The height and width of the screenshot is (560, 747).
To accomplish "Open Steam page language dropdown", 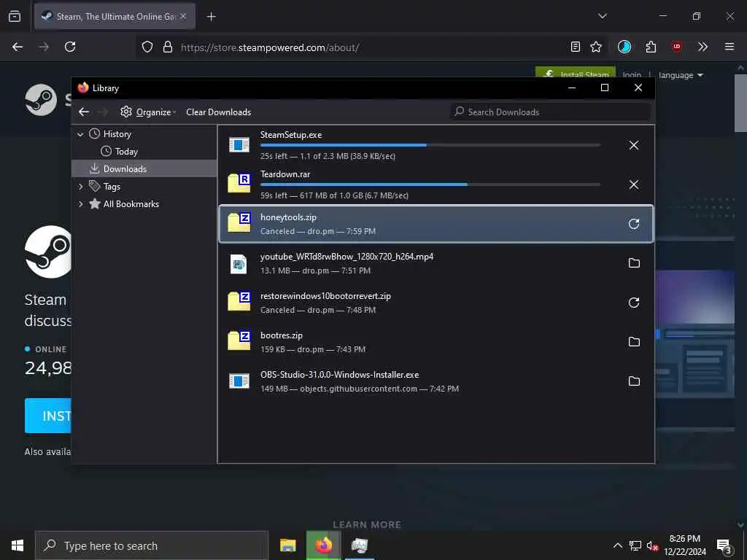I will click(681, 75).
